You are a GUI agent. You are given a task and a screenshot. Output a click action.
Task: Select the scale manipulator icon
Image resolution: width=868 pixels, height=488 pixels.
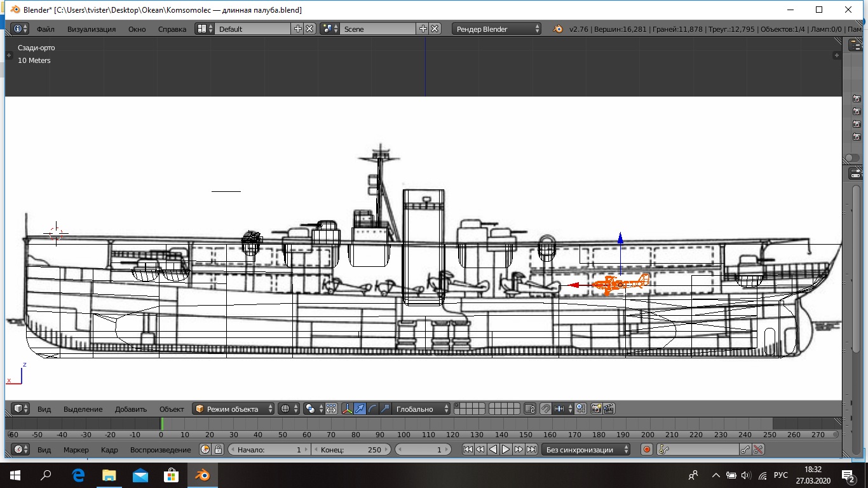click(384, 409)
